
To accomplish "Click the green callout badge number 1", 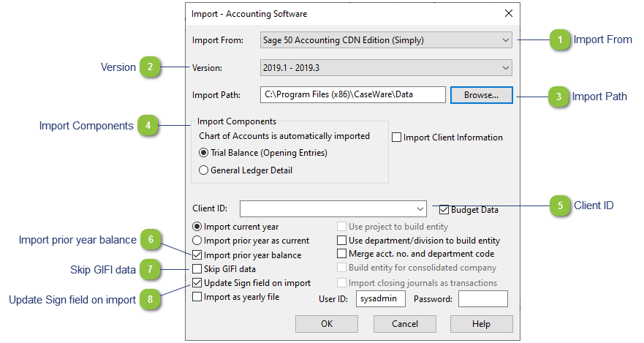I will pos(560,39).
